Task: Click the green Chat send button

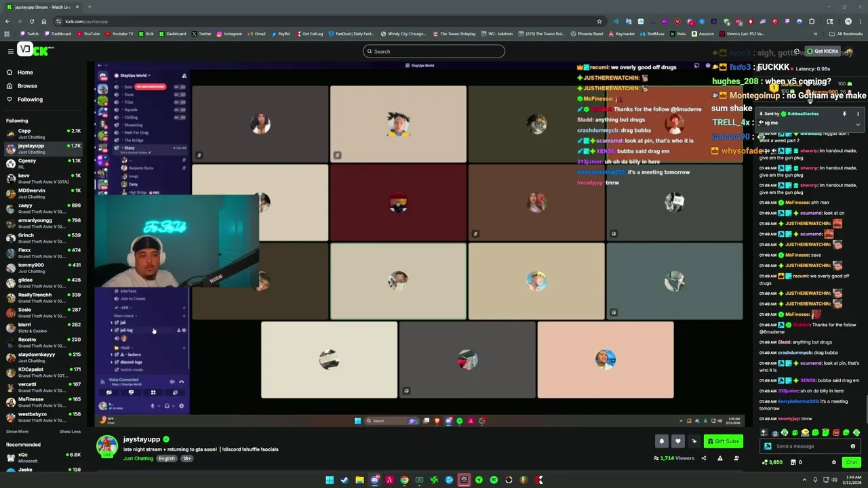Action: [851, 462]
